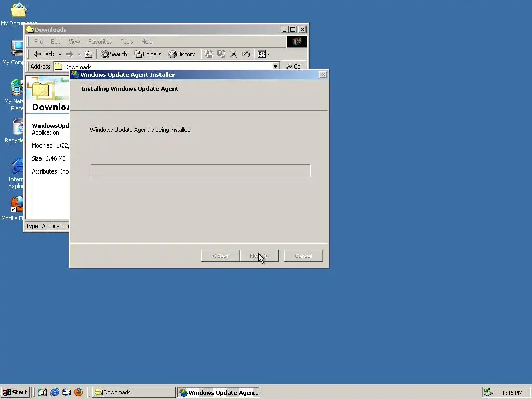This screenshot has width=532, height=399.
Task: Open the Start menu
Action: click(15, 392)
